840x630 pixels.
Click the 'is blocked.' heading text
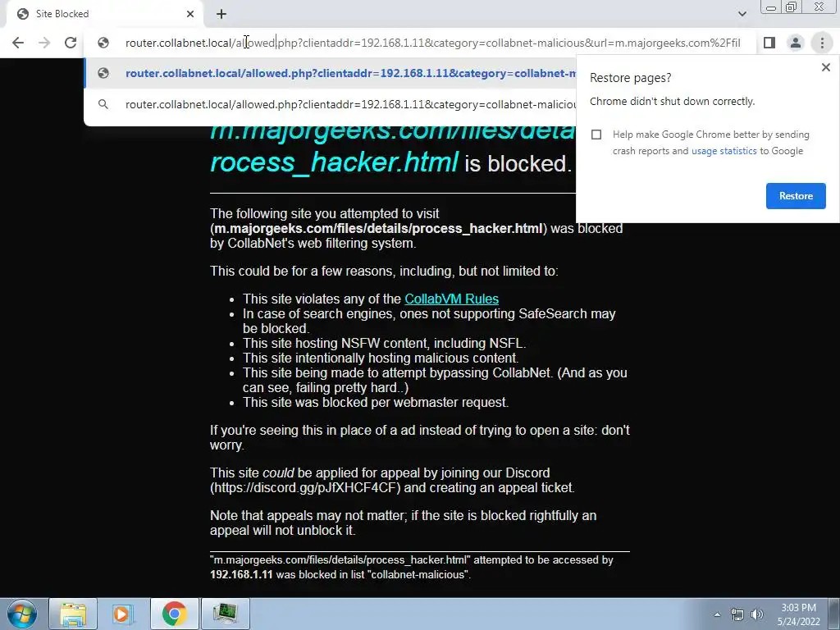pos(518,164)
